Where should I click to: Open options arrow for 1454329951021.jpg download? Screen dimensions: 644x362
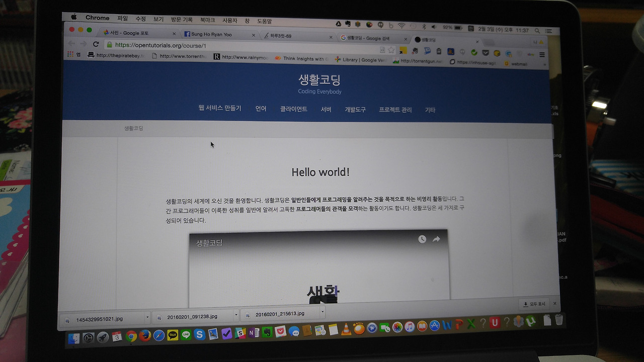[147, 317]
